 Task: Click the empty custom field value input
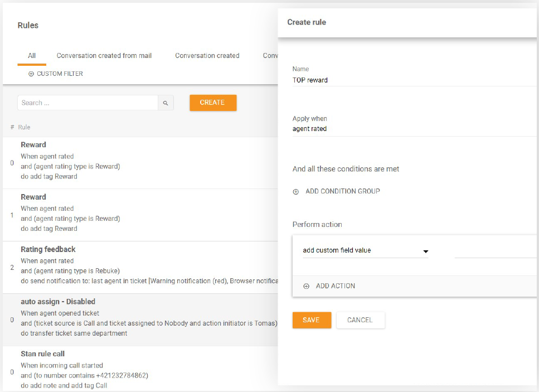coord(496,251)
